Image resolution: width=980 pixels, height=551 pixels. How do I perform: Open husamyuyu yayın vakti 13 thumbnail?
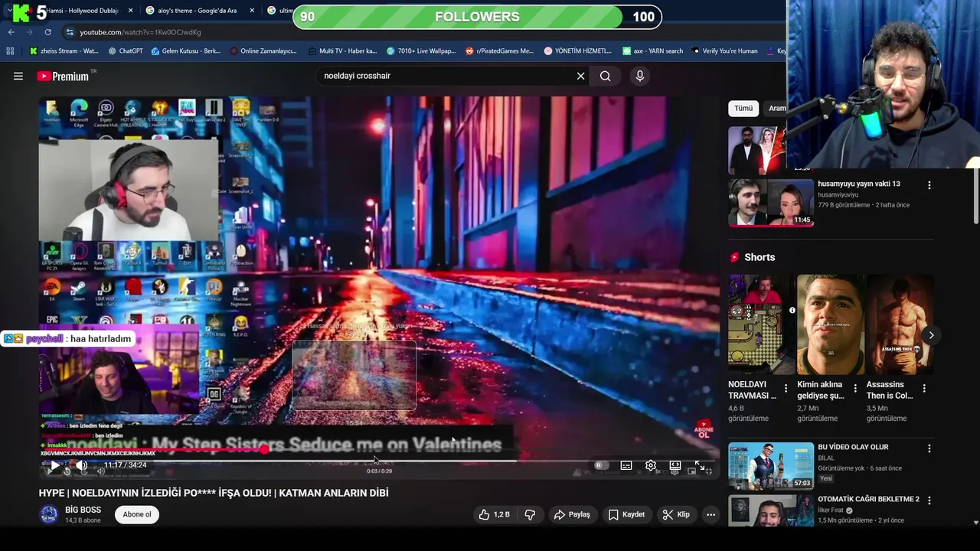coord(771,203)
